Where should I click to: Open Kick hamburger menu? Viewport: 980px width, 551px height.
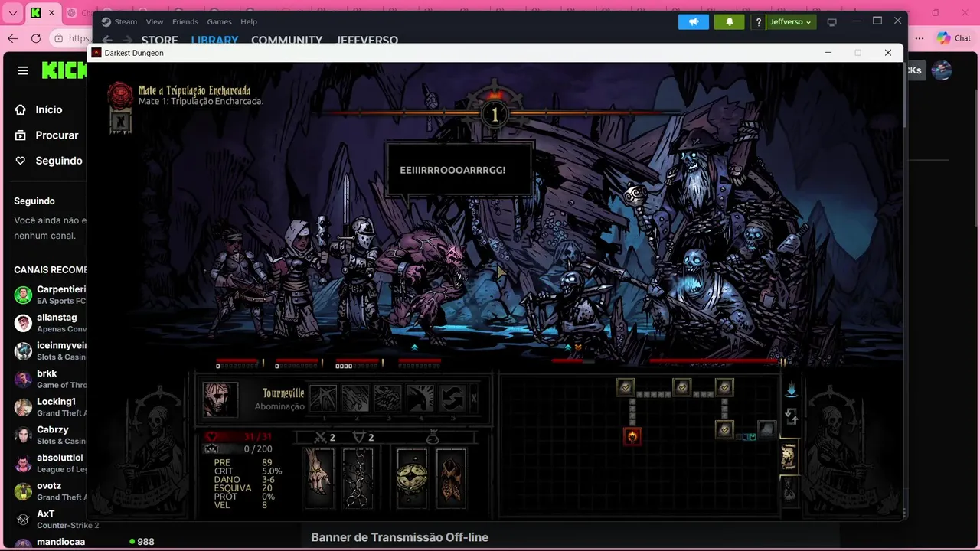(x=23, y=70)
